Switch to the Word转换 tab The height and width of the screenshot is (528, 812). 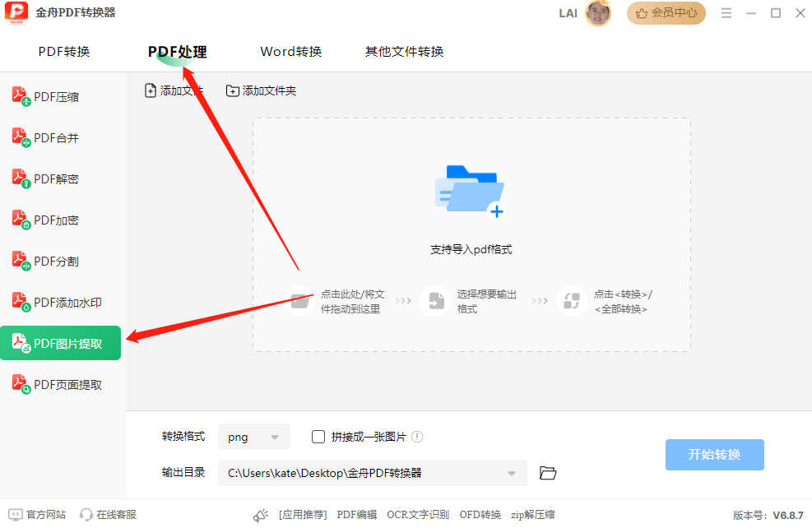(290, 51)
